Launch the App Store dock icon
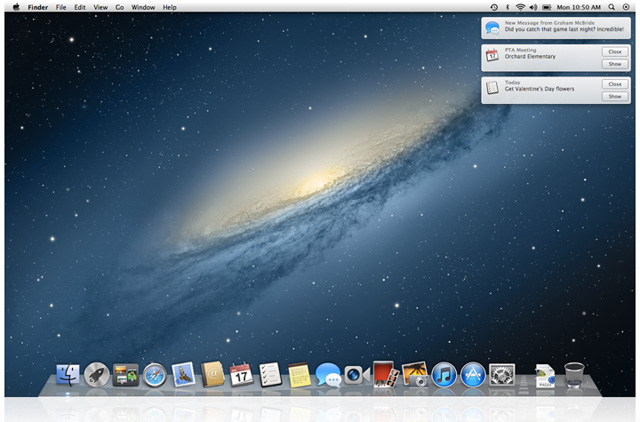Image resolution: width=640 pixels, height=422 pixels. point(472,375)
